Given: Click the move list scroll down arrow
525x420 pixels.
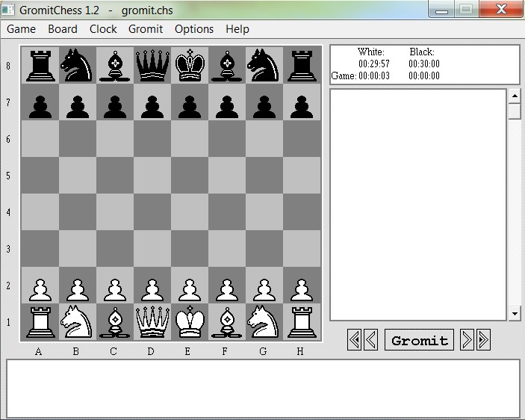Looking at the screenshot, I should [x=515, y=314].
